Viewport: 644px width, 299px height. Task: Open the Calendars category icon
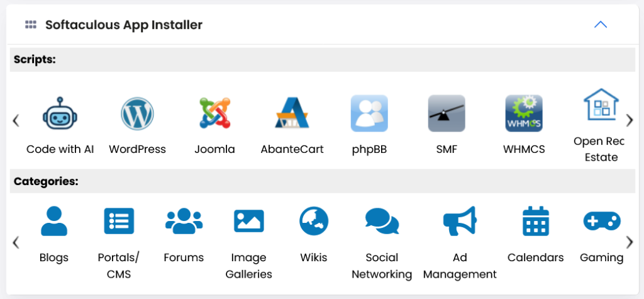click(536, 222)
